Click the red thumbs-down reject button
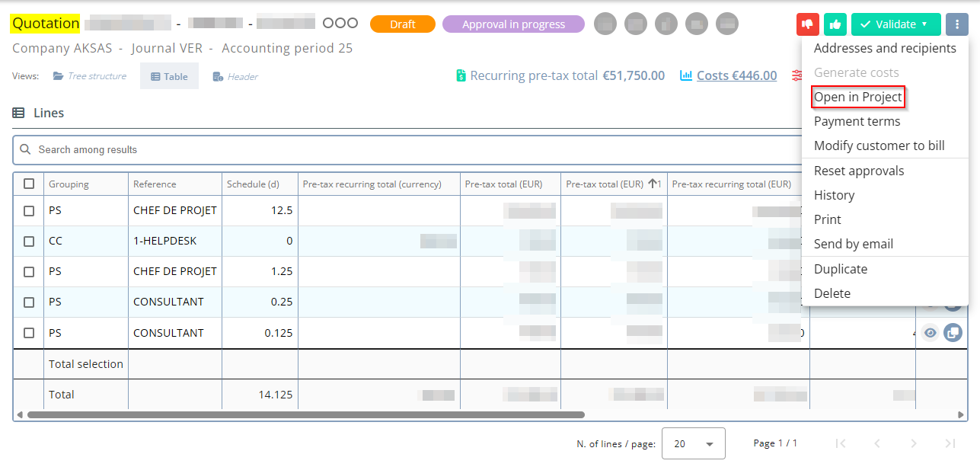This screenshot has height=467, width=980. [807, 24]
